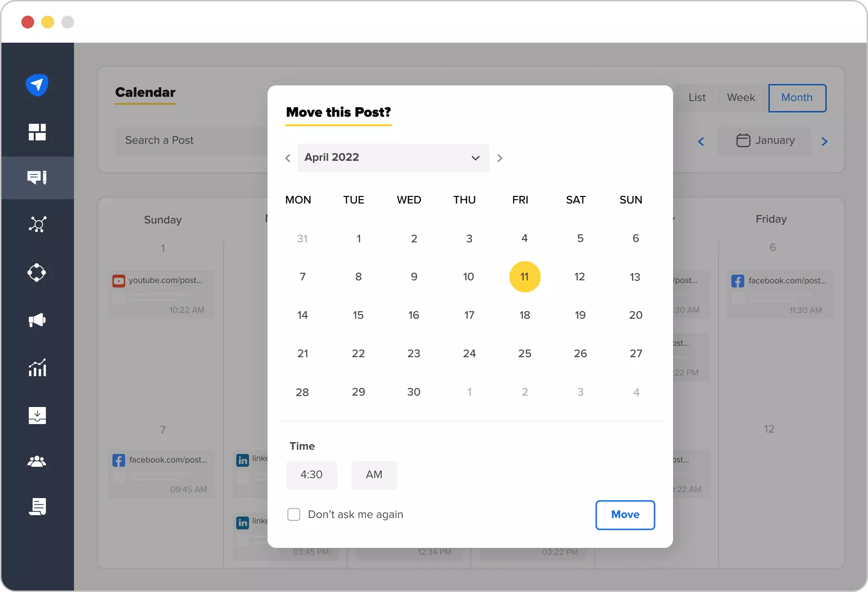Image resolution: width=868 pixels, height=592 pixels.
Task: Pick April 25 in the date picker
Action: pyautogui.click(x=525, y=353)
